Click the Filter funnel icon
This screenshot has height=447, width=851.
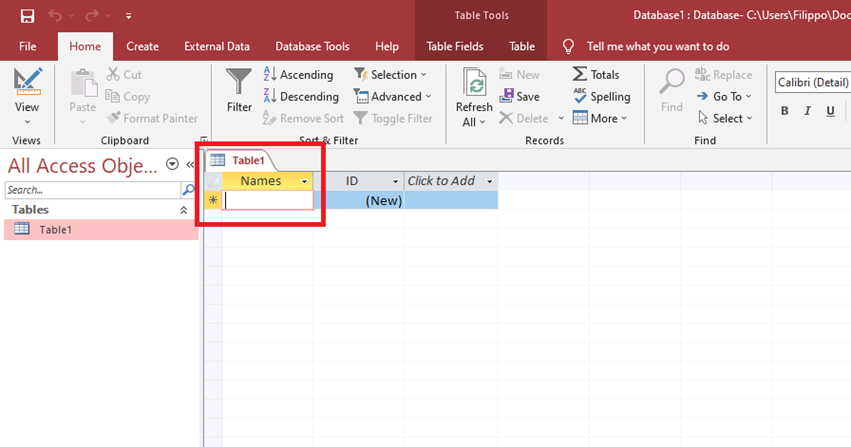click(239, 81)
